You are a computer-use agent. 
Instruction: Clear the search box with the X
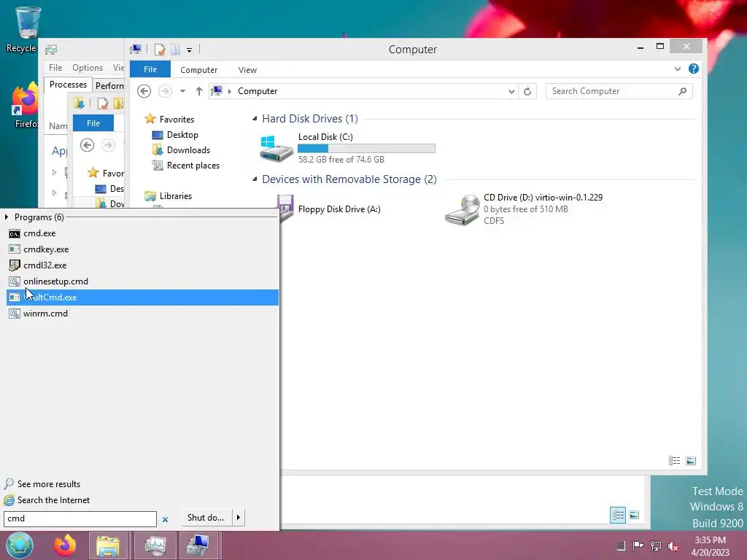tap(165, 519)
